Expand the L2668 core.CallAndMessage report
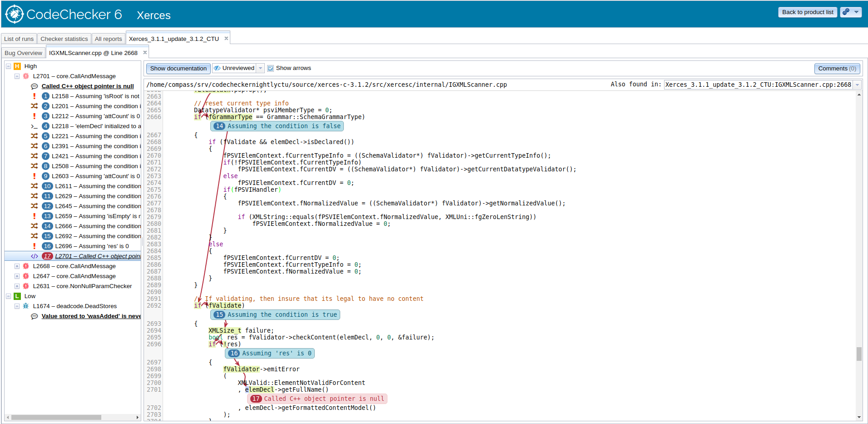 (17, 266)
